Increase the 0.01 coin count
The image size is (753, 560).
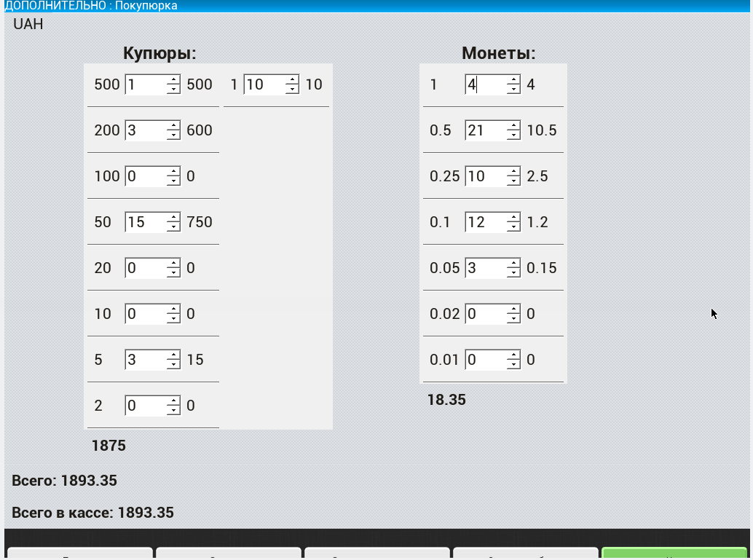click(513, 355)
